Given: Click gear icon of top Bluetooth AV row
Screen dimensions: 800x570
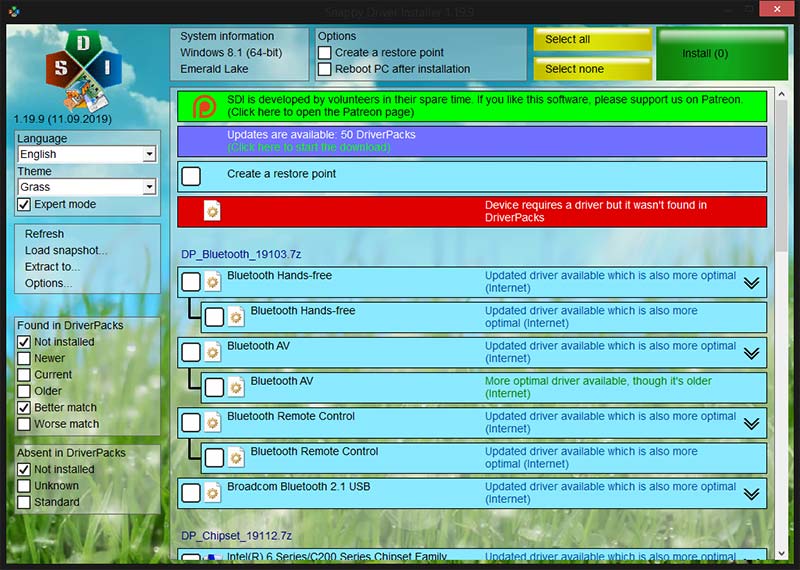Looking at the screenshot, I should tap(212, 352).
